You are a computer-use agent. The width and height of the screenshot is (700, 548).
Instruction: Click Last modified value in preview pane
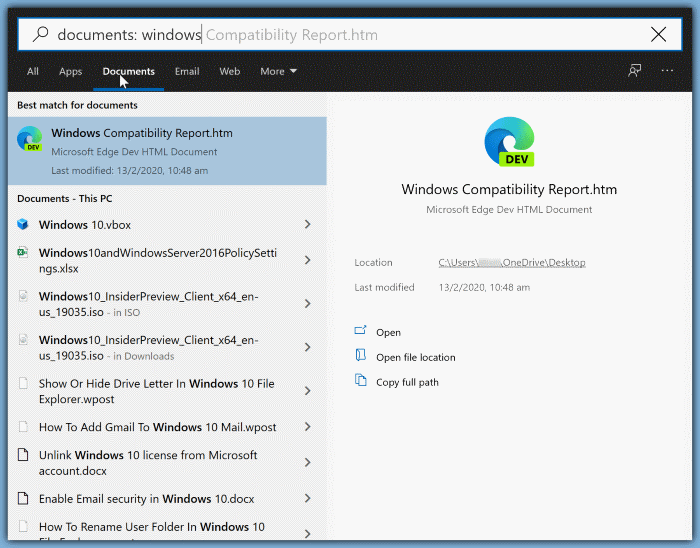pyautogui.click(x=484, y=287)
